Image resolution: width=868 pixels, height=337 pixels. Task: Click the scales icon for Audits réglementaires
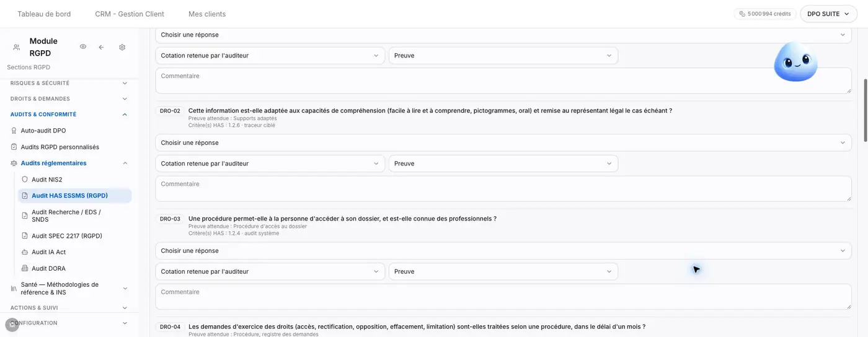pyautogui.click(x=14, y=163)
